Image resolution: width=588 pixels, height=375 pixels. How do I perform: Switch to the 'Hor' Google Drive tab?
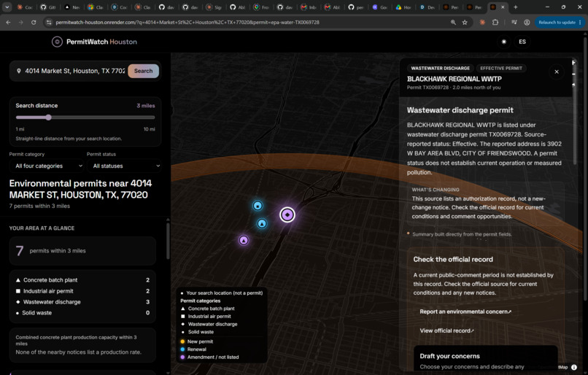(x=403, y=7)
